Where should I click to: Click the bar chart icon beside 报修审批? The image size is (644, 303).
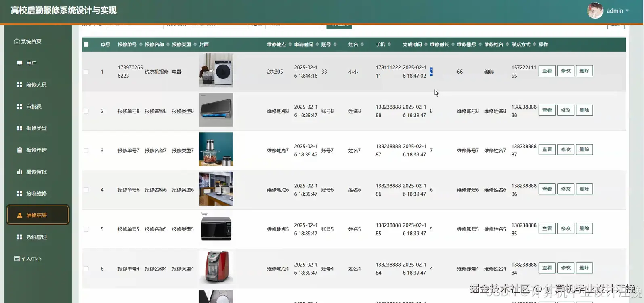[19, 172]
